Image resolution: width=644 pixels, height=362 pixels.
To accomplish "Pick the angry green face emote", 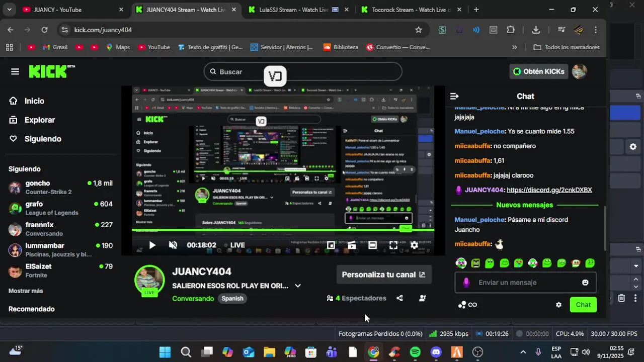I will (x=475, y=263).
